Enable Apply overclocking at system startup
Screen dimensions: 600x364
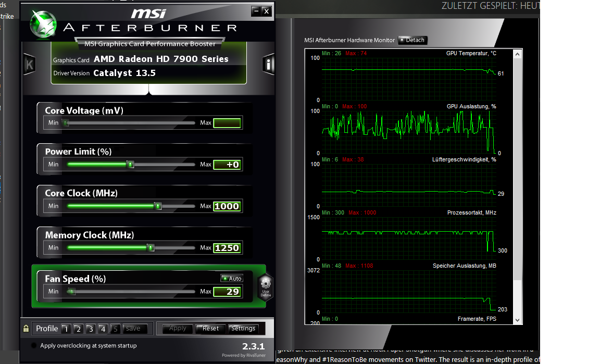click(x=34, y=345)
